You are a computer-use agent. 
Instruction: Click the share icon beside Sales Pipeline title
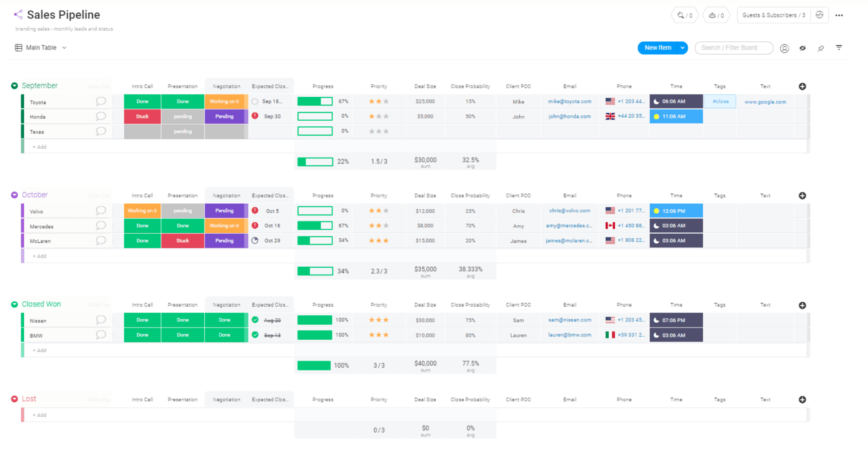(18, 15)
